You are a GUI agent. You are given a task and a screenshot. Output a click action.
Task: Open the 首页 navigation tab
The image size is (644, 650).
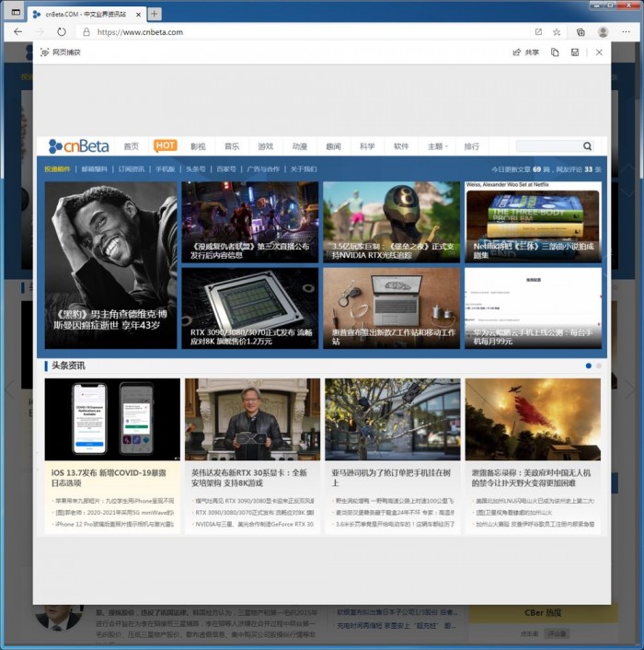click(x=132, y=146)
